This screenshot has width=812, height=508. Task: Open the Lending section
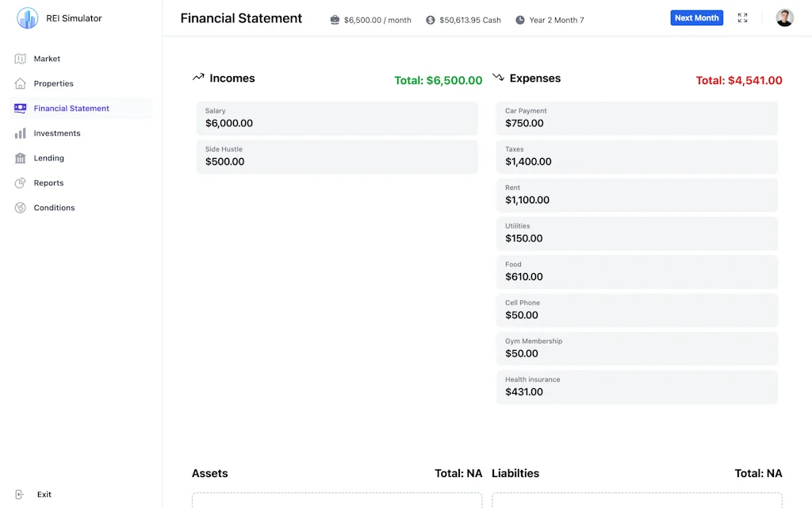pos(50,158)
